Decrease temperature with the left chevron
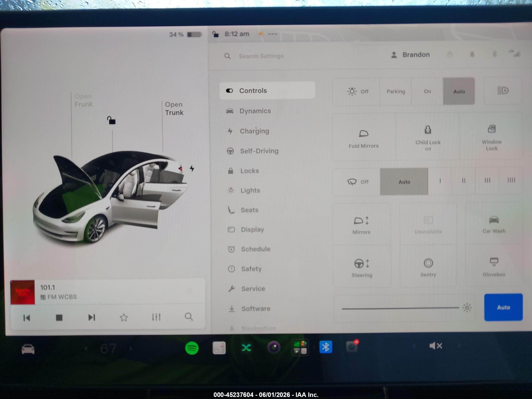The height and width of the screenshot is (399, 532). point(86,348)
